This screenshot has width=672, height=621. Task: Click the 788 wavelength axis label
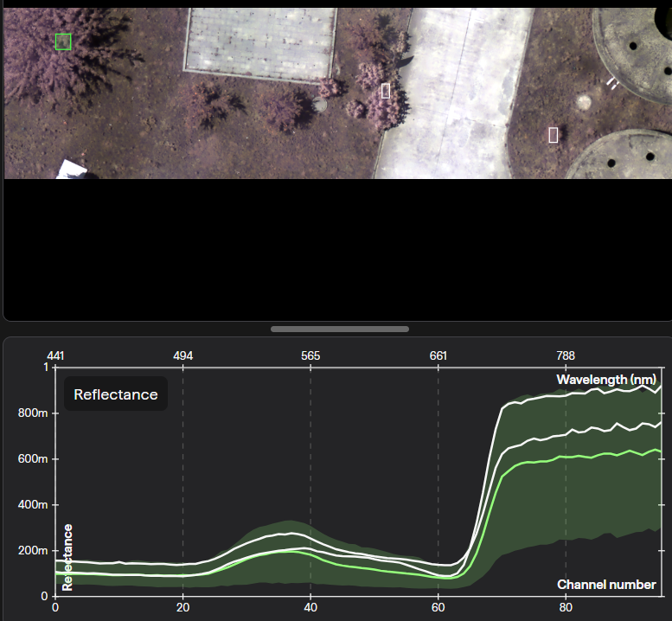tap(566, 355)
